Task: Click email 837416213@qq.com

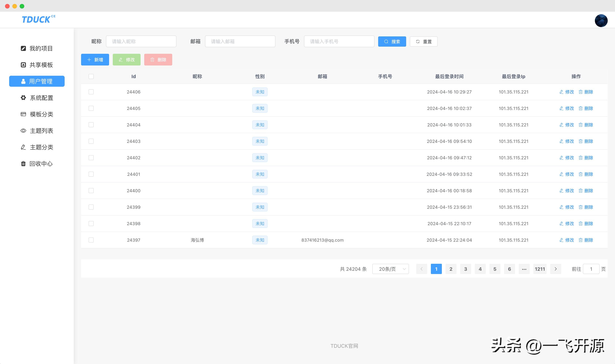Action: [x=323, y=240]
